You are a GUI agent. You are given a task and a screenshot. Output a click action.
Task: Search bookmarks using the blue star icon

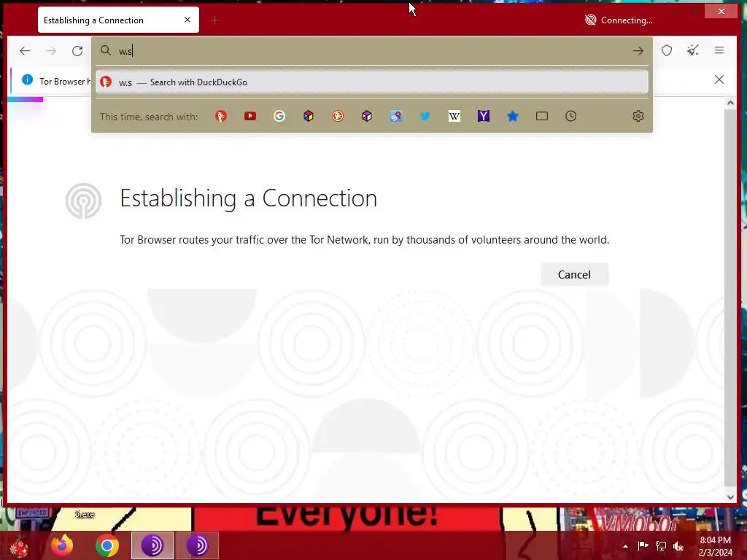(x=513, y=116)
